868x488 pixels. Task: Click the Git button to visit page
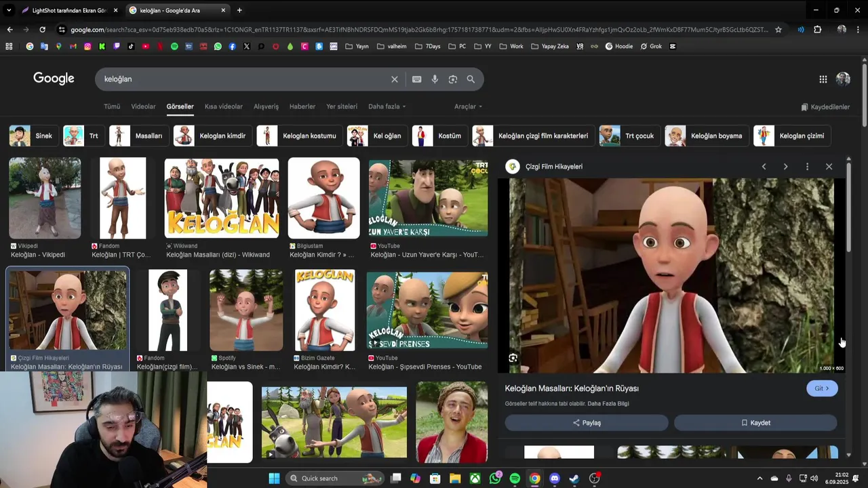[x=822, y=388]
